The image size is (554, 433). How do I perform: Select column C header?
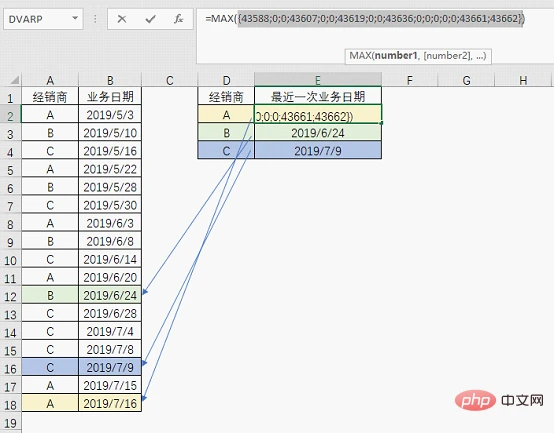click(170, 80)
